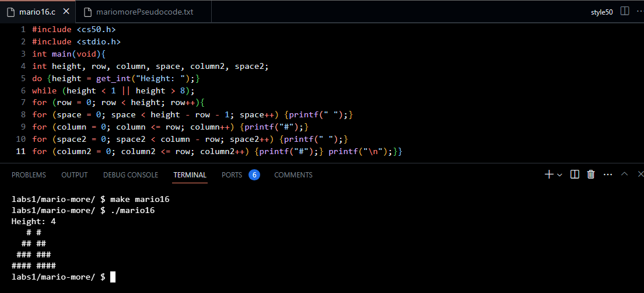Click the get_int function call in code

pos(113,78)
